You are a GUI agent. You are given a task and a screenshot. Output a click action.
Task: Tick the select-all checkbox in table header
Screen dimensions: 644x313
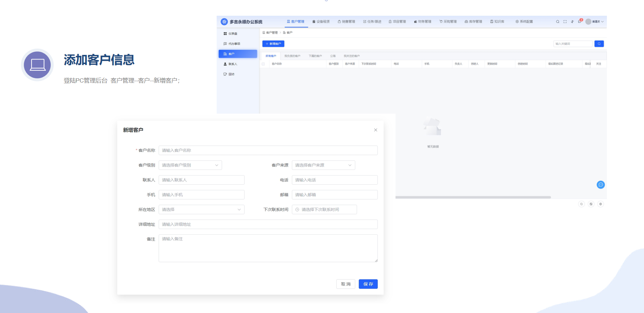pyautogui.click(x=263, y=64)
